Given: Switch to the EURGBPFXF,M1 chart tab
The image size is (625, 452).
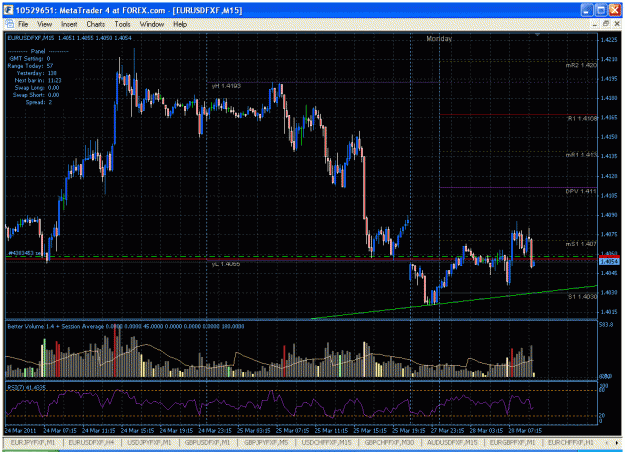Looking at the screenshot, I should pyautogui.click(x=512, y=442).
